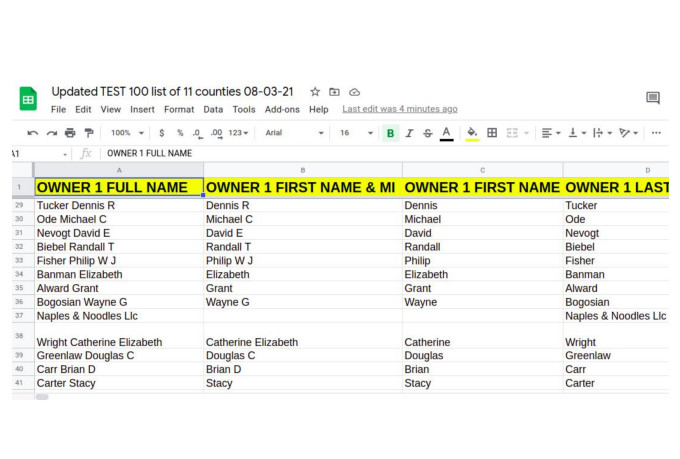This screenshot has width=680, height=459.
Task: Expand the merge cells dropdown arrow
Action: pos(526,133)
